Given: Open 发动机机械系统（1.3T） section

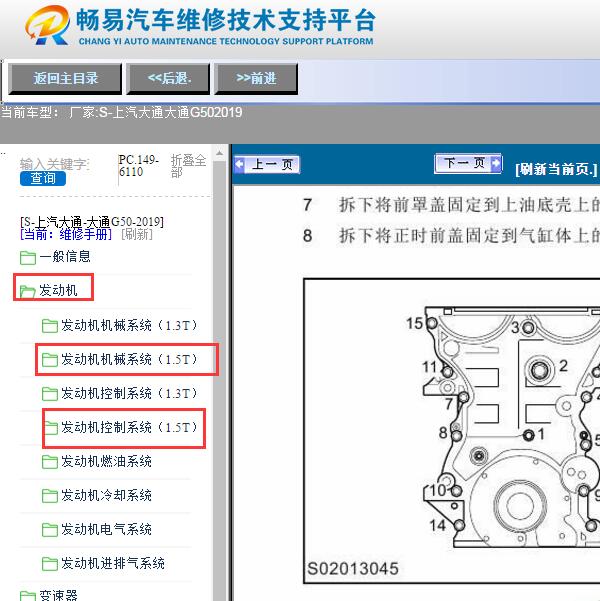Looking at the screenshot, I should click(129, 325).
